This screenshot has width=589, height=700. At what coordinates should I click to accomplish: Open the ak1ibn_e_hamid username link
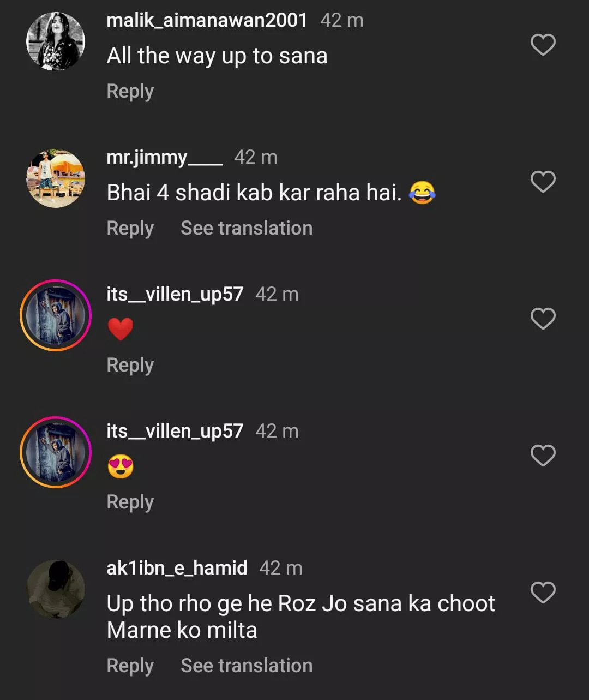177,568
